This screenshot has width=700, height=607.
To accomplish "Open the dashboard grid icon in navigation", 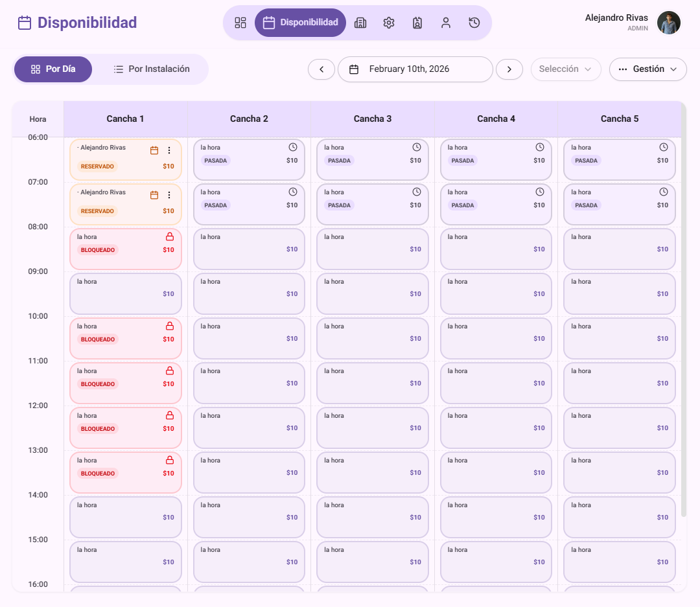I will [x=240, y=23].
